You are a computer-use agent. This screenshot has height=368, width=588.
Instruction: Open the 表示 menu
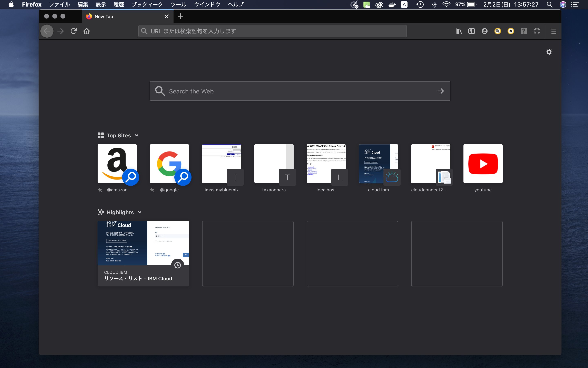coord(101,4)
